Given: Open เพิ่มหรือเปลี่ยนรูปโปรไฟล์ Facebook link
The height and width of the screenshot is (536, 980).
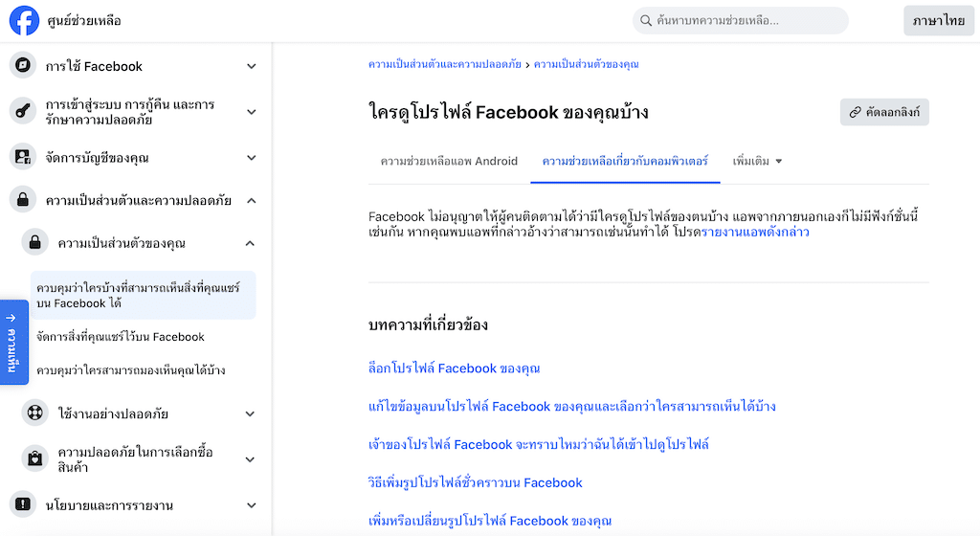Looking at the screenshot, I should [x=489, y=521].
